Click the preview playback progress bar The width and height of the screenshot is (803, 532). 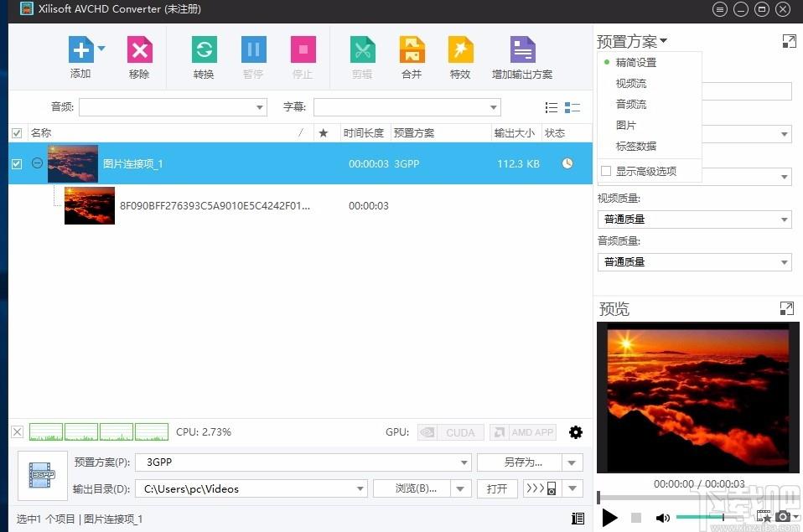[697, 497]
